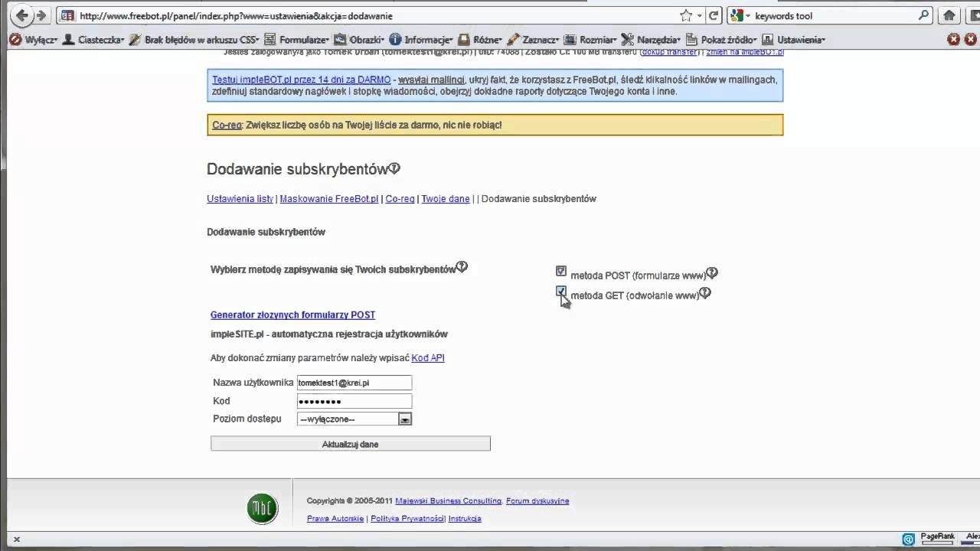The height and width of the screenshot is (551, 980).
Task: Click the PageRank status bar indicator
Action: 937,539
